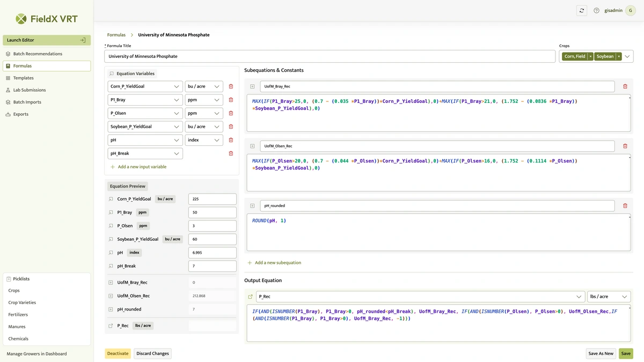Click the pH_Break preview value field

tap(213, 266)
